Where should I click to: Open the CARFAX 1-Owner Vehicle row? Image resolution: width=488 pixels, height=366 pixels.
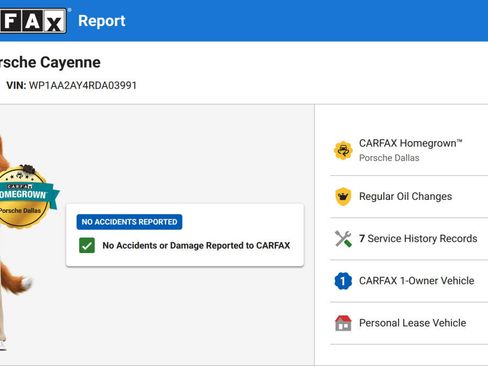(409, 281)
